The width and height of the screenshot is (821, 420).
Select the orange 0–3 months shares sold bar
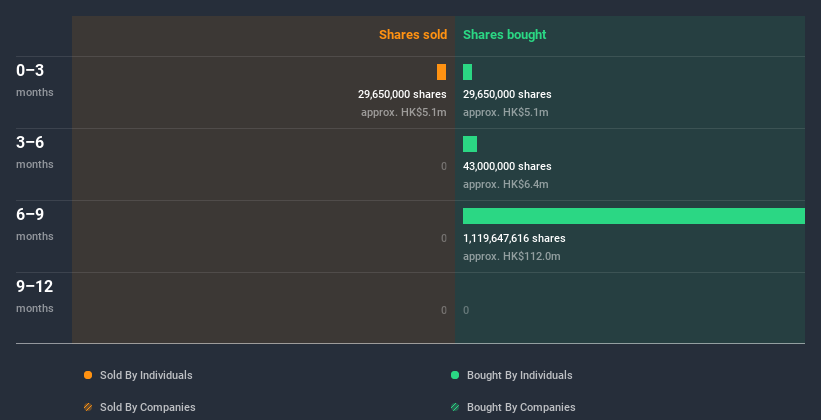(441, 72)
